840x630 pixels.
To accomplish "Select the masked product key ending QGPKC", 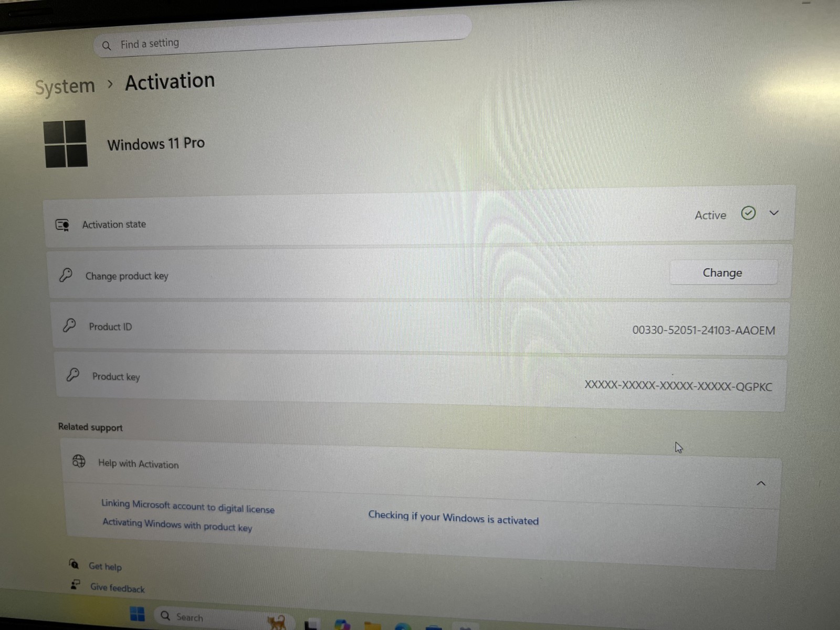I will (678, 386).
